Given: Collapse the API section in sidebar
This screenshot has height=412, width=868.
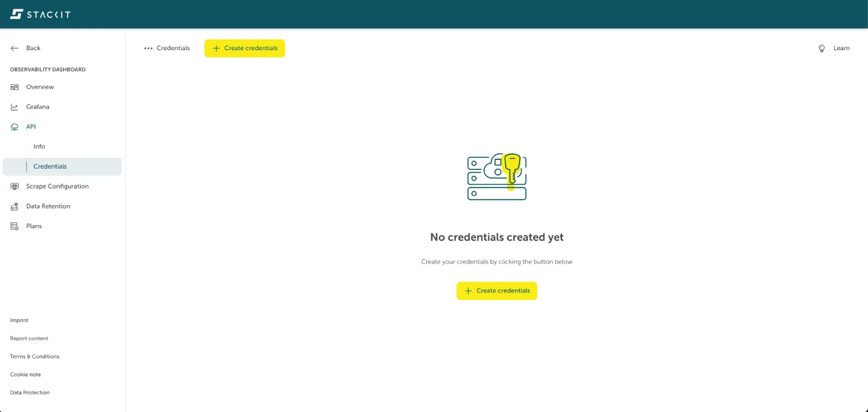Looking at the screenshot, I should point(31,127).
